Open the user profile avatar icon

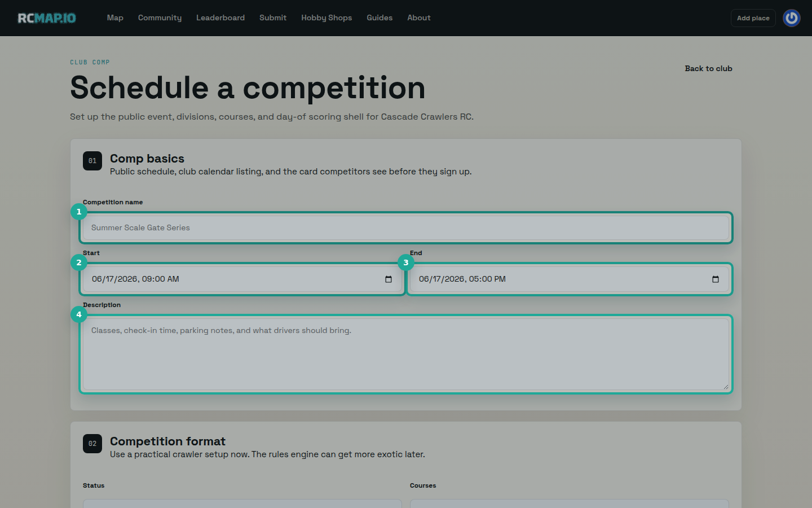(x=791, y=18)
